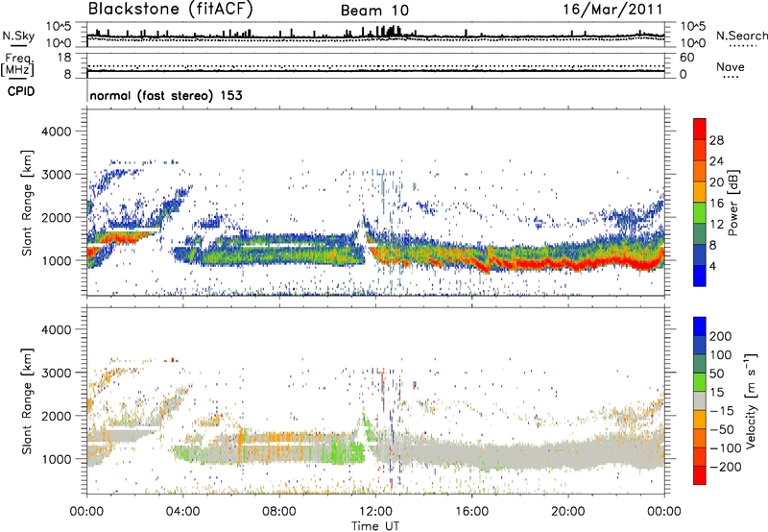
Task: Click the '4000' tick label of the power panel
Action: tap(56, 132)
